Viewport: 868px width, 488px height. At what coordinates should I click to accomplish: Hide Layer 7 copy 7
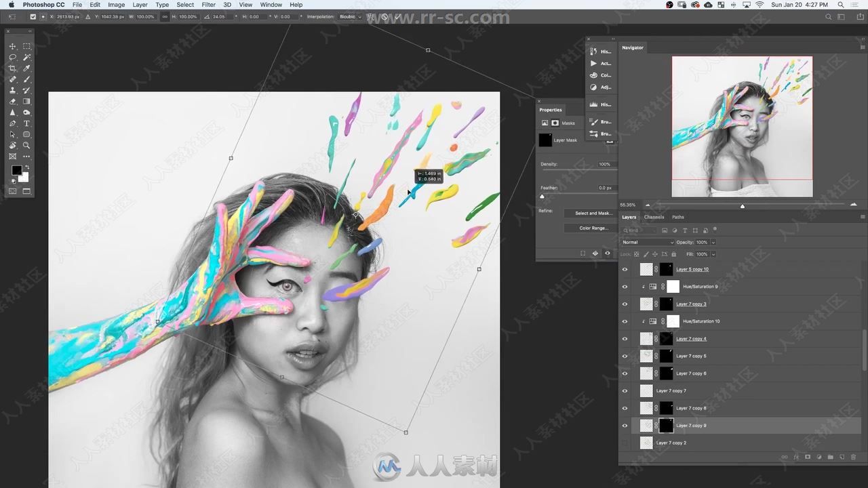coord(625,391)
